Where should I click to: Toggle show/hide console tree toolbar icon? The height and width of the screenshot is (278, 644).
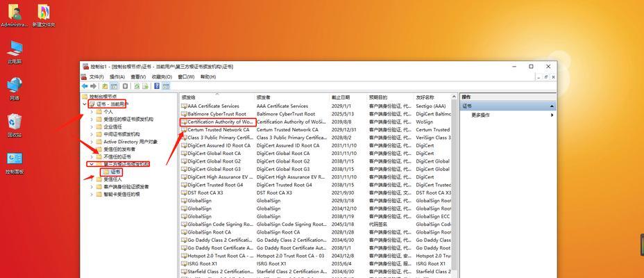click(114, 86)
